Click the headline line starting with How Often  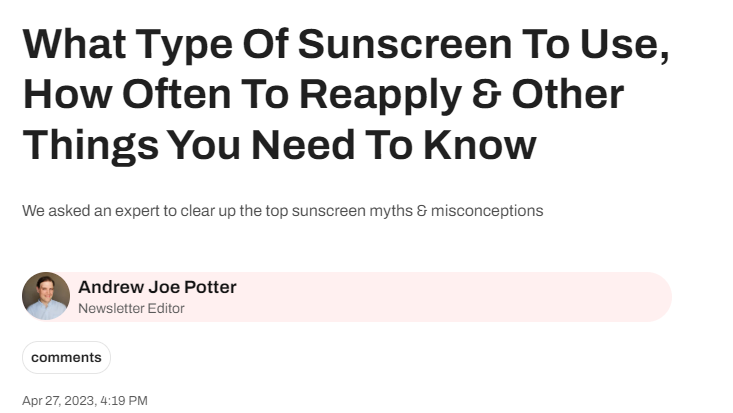pyautogui.click(x=322, y=94)
